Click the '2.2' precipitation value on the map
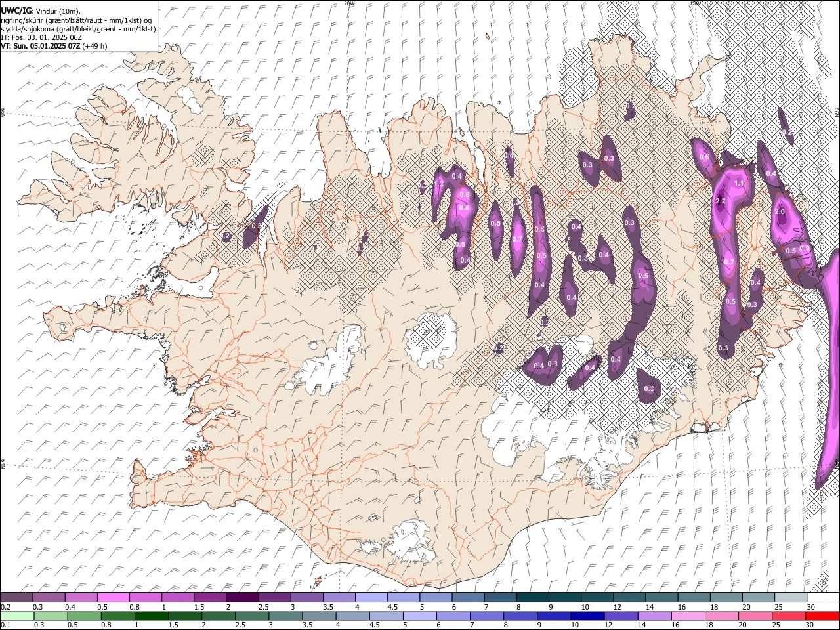Screen dimensions: 840x630 click(x=720, y=201)
